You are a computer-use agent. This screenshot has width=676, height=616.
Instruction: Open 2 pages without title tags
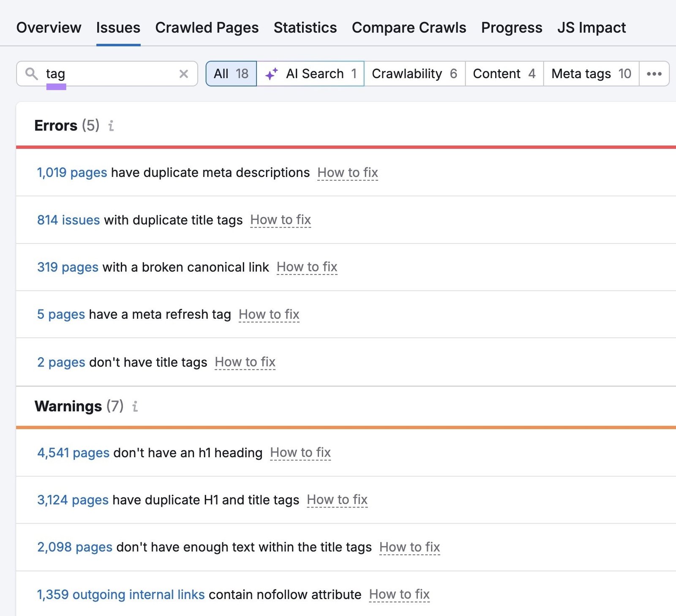pos(61,362)
